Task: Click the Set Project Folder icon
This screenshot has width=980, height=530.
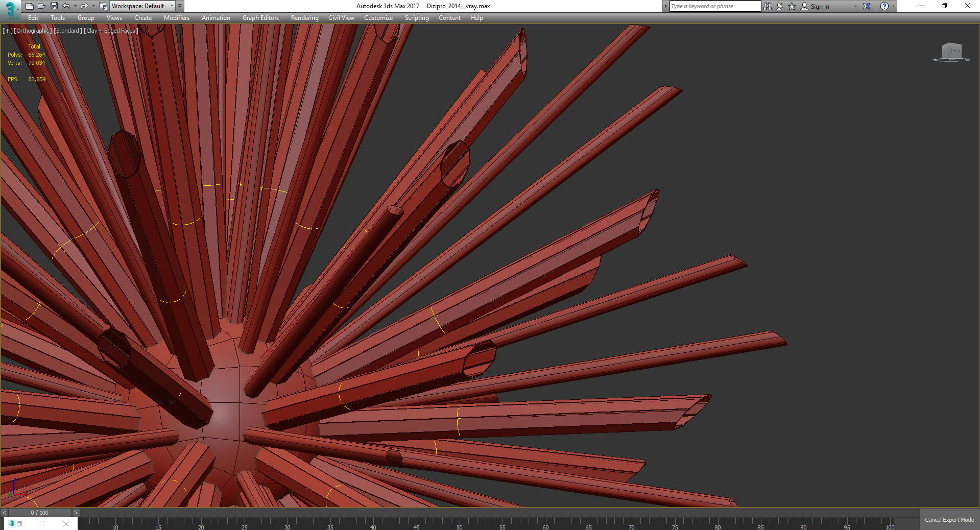Action: (103, 6)
